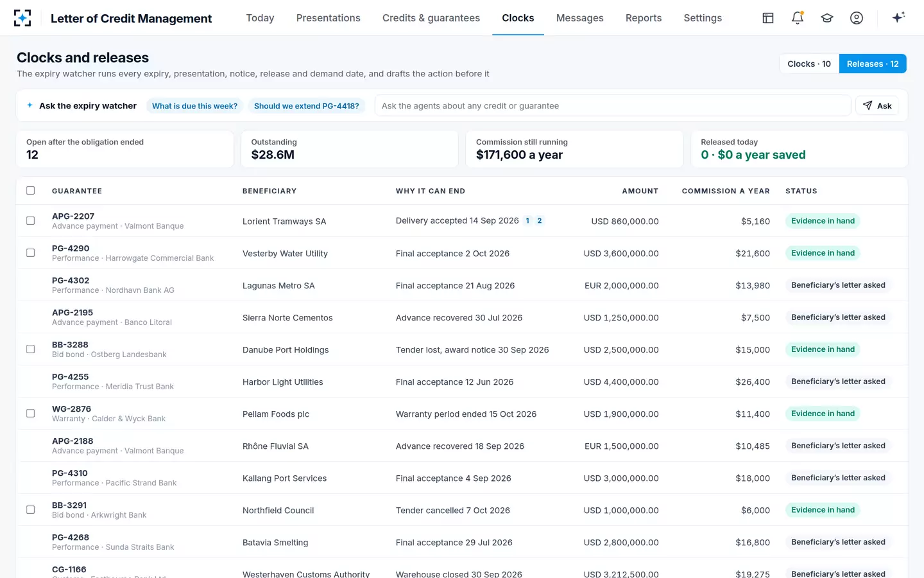The height and width of the screenshot is (578, 924).
Task: Click the Guarantee column header
Action: (77, 191)
